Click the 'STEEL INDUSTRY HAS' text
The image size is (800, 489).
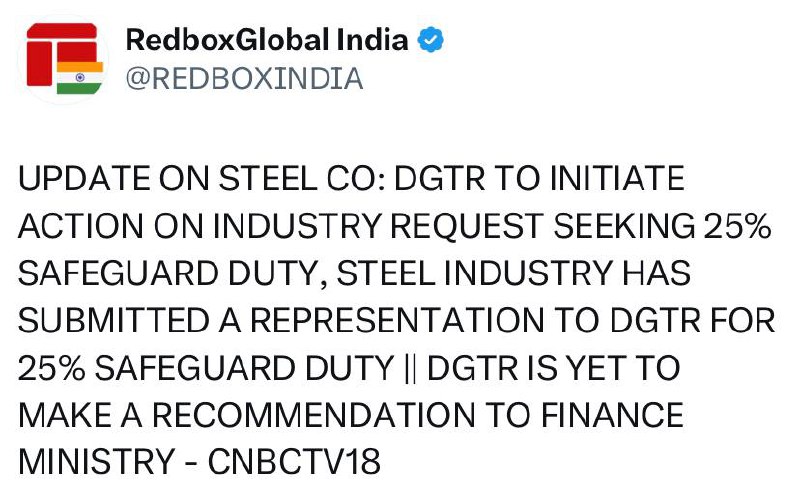(514, 273)
